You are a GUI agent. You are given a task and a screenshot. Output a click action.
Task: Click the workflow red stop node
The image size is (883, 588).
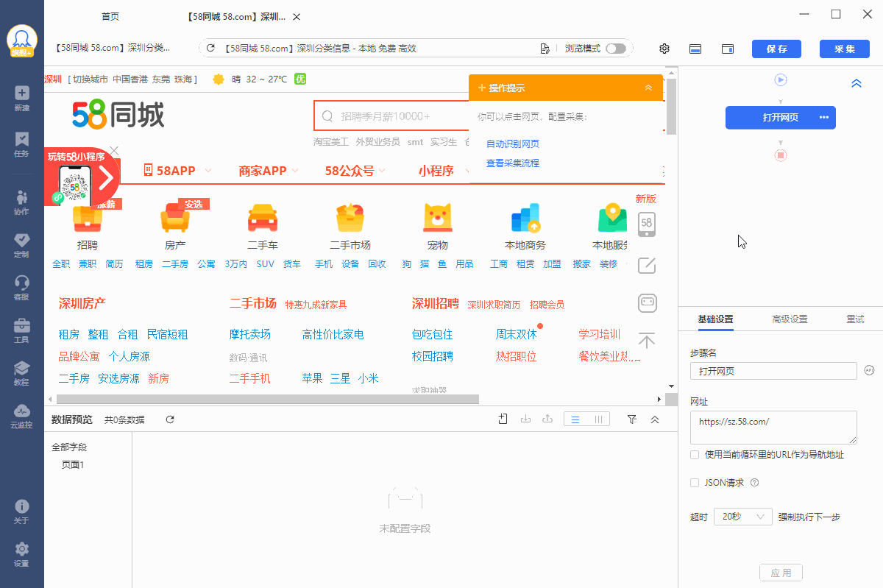[x=781, y=155]
